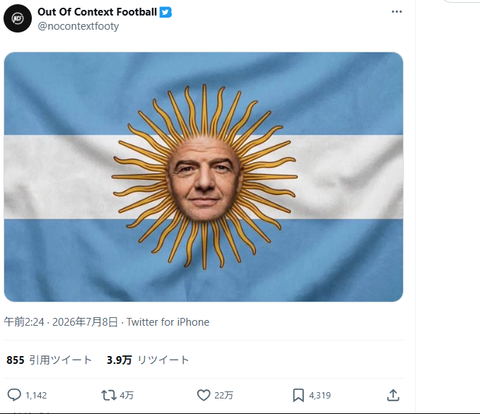Click the 午前2:24 · 2026年7月8日 timestamp
This screenshot has width=480, height=414.
pyautogui.click(x=61, y=322)
